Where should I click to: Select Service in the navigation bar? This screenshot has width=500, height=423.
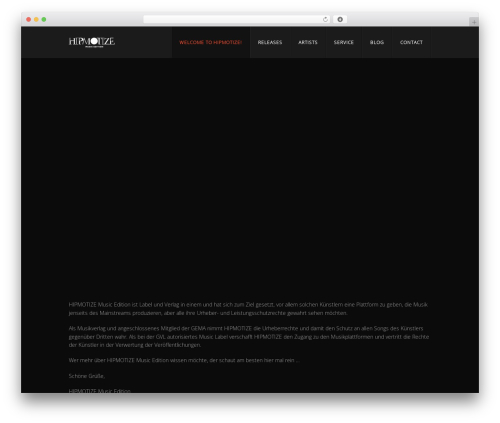pyautogui.click(x=344, y=42)
